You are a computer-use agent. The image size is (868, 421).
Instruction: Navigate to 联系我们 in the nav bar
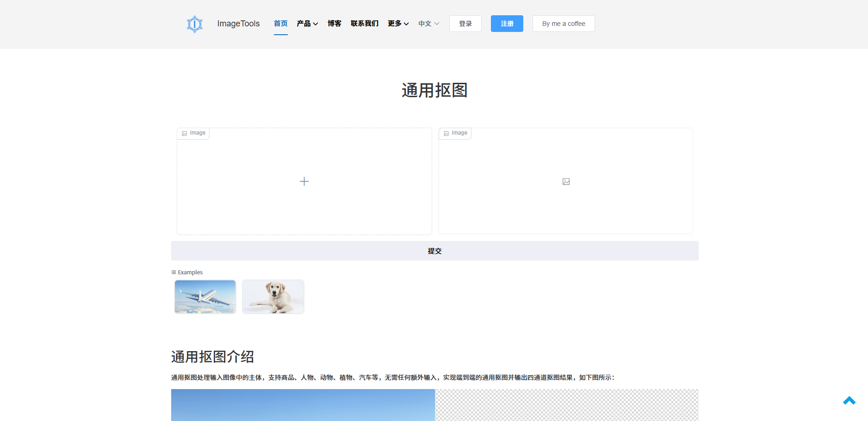(x=364, y=24)
